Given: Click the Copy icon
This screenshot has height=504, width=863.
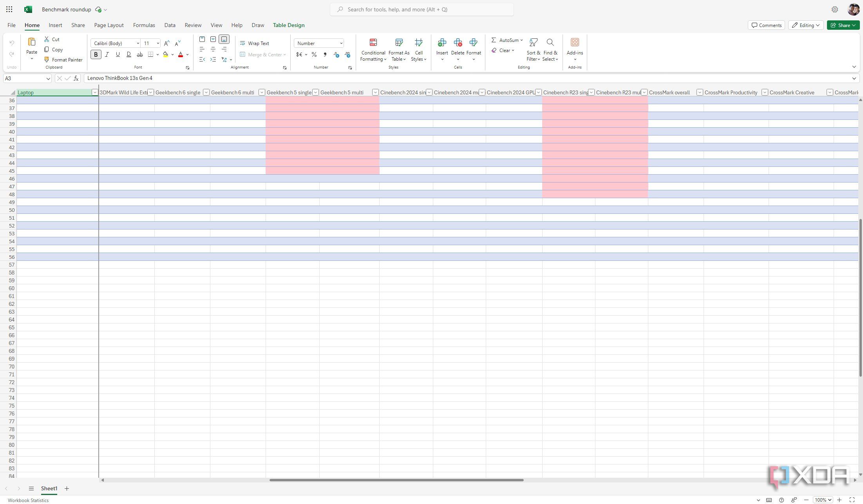Looking at the screenshot, I should [x=47, y=49].
